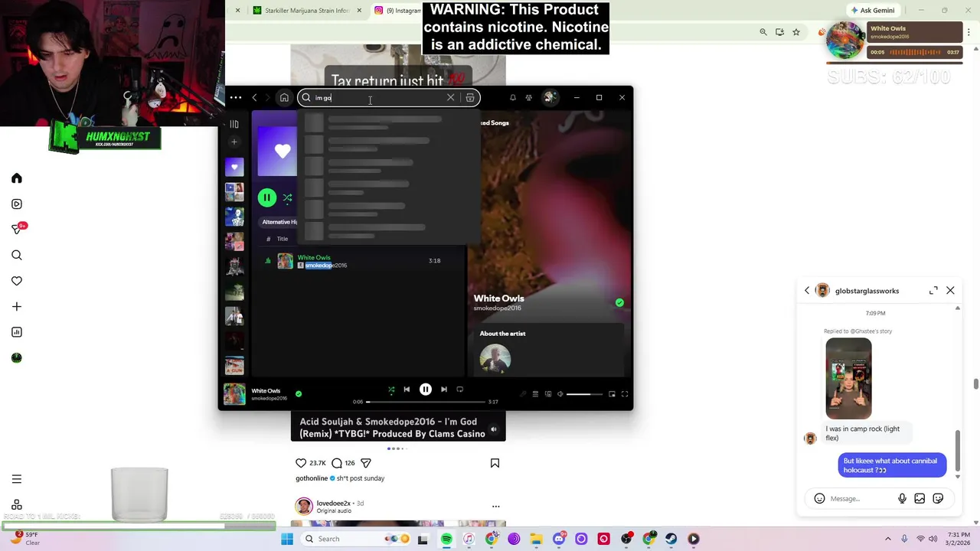Go back from the globstarglassworks chat
This screenshot has width=980, height=551.
pos(807,291)
